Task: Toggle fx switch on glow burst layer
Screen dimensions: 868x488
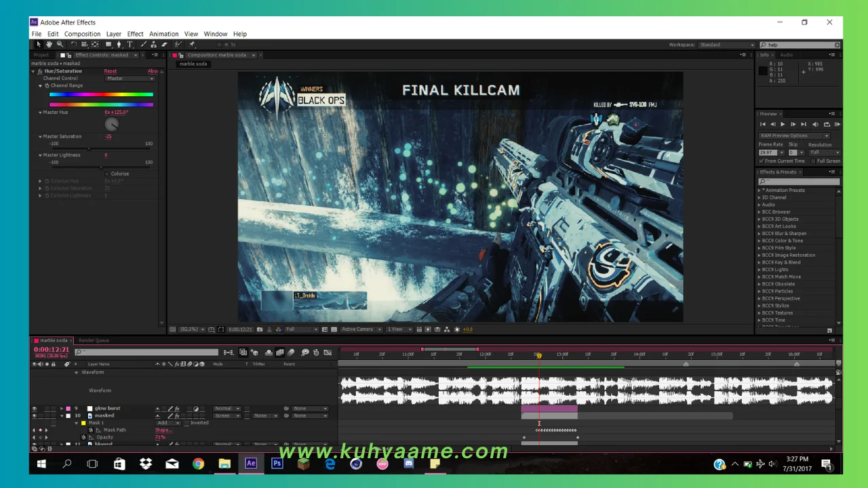Action: [x=177, y=409]
